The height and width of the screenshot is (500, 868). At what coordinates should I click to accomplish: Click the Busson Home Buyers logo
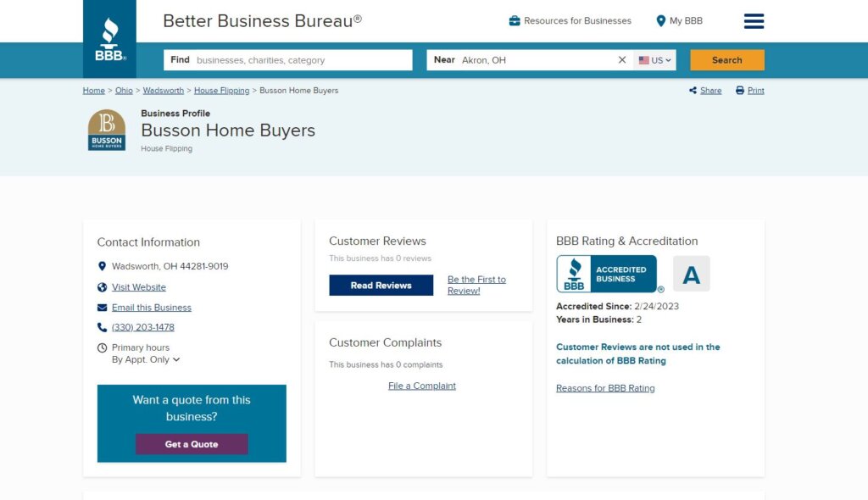click(107, 131)
